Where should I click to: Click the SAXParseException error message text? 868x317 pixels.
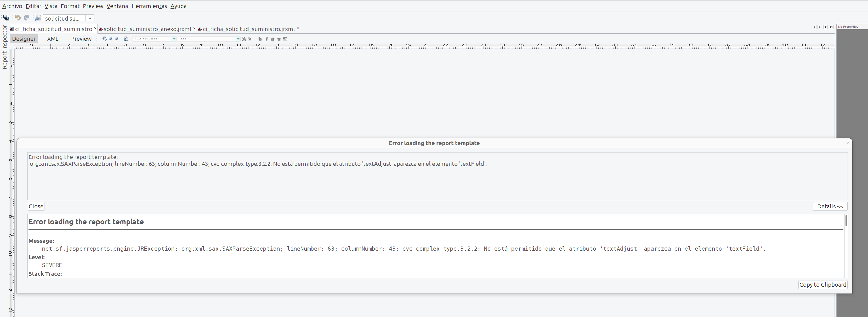258,164
